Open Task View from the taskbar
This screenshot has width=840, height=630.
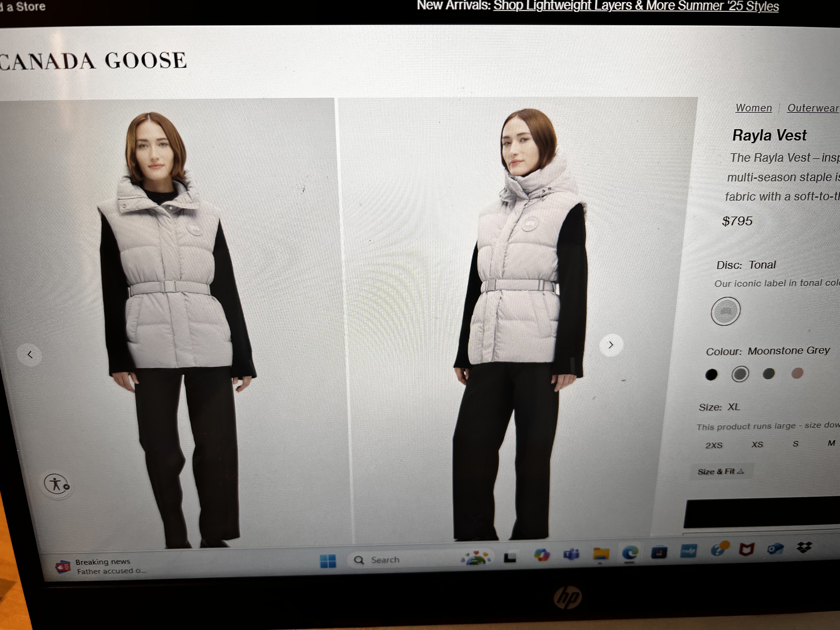tap(510, 557)
